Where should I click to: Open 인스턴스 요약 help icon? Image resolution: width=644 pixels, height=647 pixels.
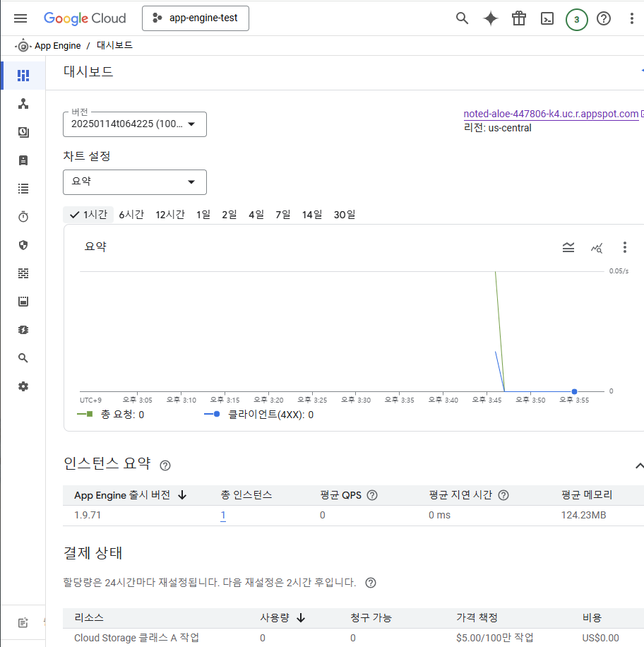click(165, 465)
